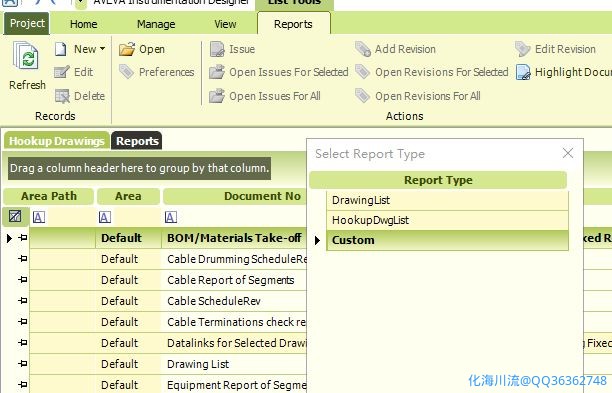The height and width of the screenshot is (393, 612).
Task: Click the Open folder icon
Action: [x=127, y=49]
